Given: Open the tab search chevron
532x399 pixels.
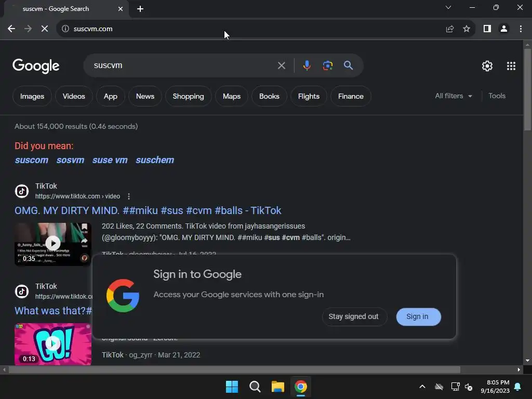Looking at the screenshot, I should (448, 7).
